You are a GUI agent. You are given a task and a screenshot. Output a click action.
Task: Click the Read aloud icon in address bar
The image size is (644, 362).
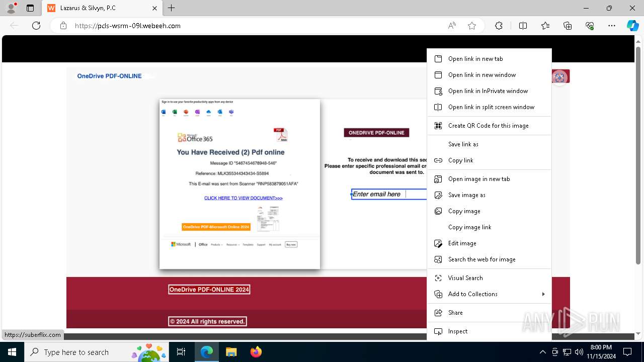point(452,26)
